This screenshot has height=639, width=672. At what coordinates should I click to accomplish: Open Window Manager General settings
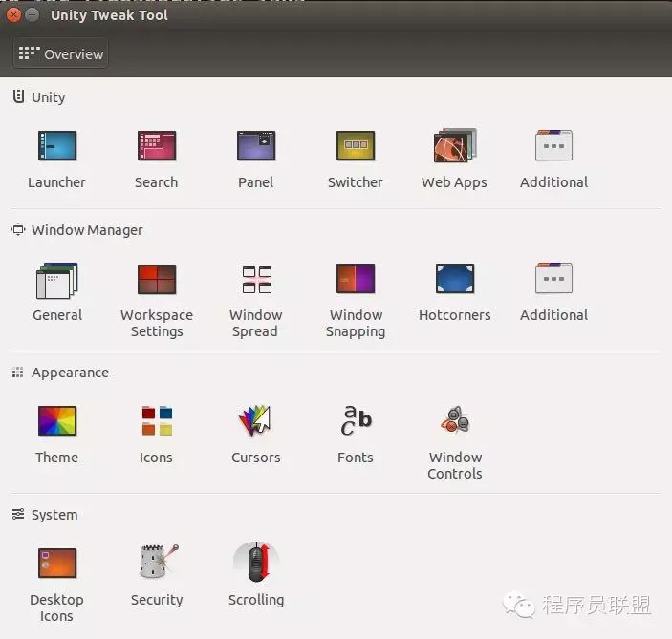pyautogui.click(x=57, y=280)
